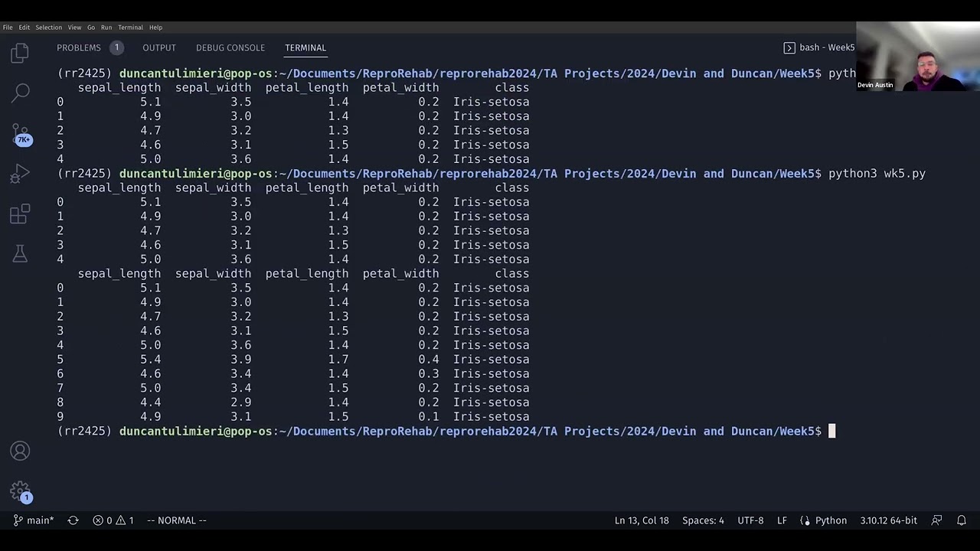The width and height of the screenshot is (980, 551).
Task: Switch to the PROBLEMS tab
Action: [79, 47]
